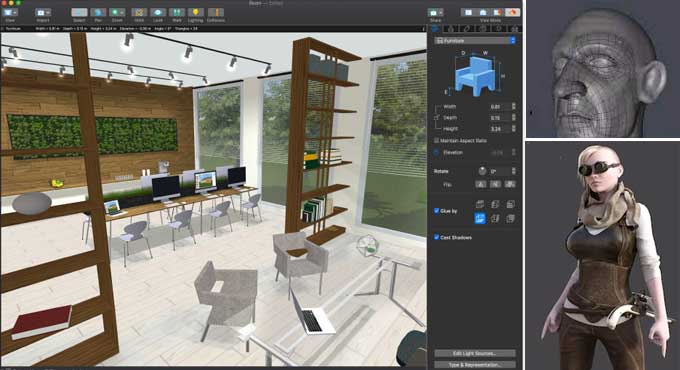The height and width of the screenshot is (370, 680).
Task: Open the highlighted object properties inspector tab
Action: point(435,29)
